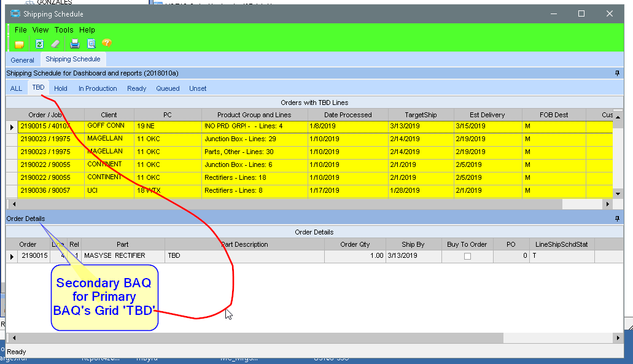
Task: Open the File menu
Action: click(21, 29)
